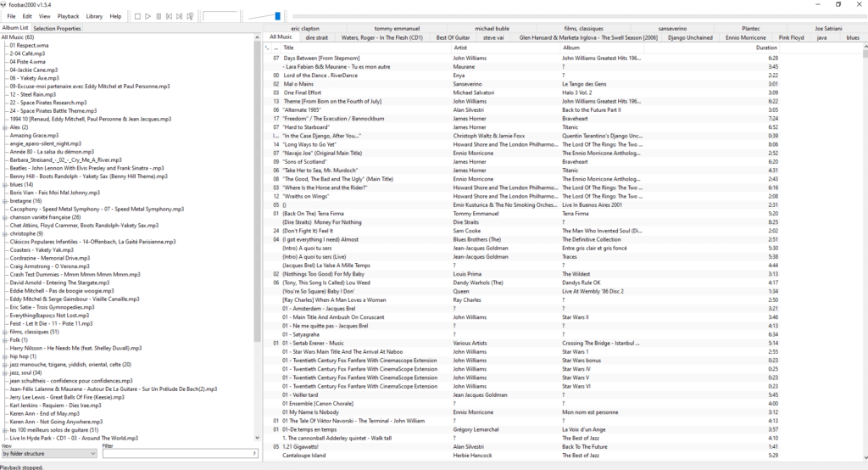Select 'Amazing Grace.mp3' in album list
Screen dimensions: 868x470
(34, 136)
